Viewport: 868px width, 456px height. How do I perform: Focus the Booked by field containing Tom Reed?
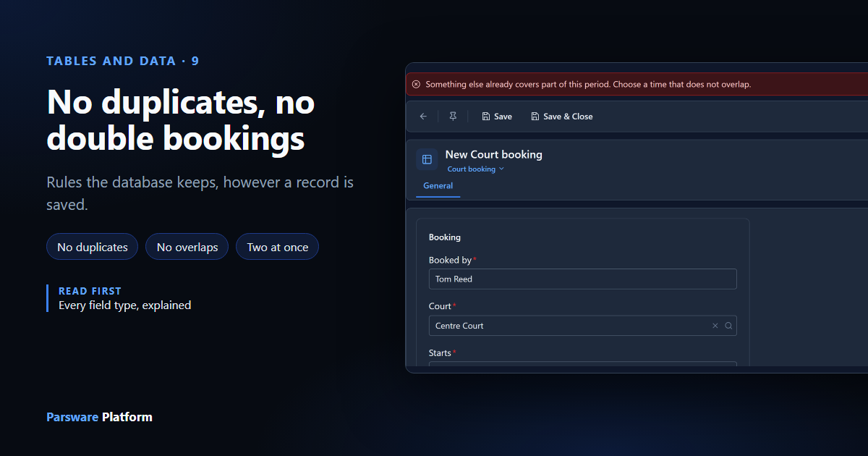[x=583, y=279]
